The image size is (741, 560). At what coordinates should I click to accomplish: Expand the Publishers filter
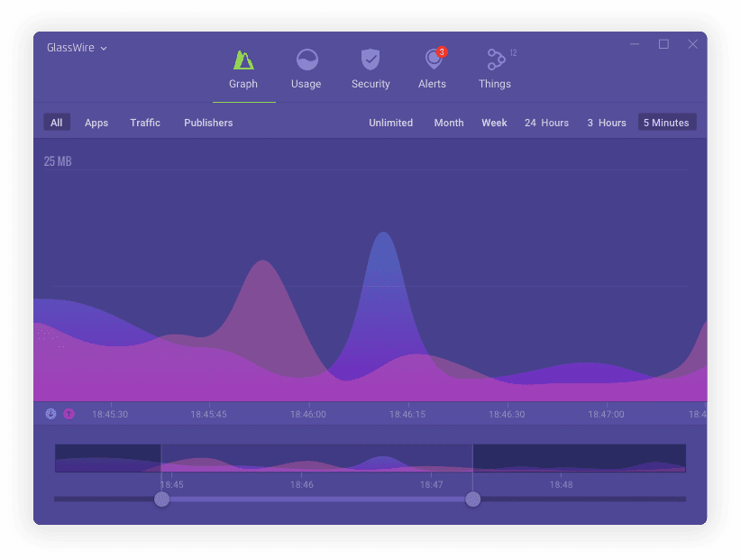click(x=208, y=123)
